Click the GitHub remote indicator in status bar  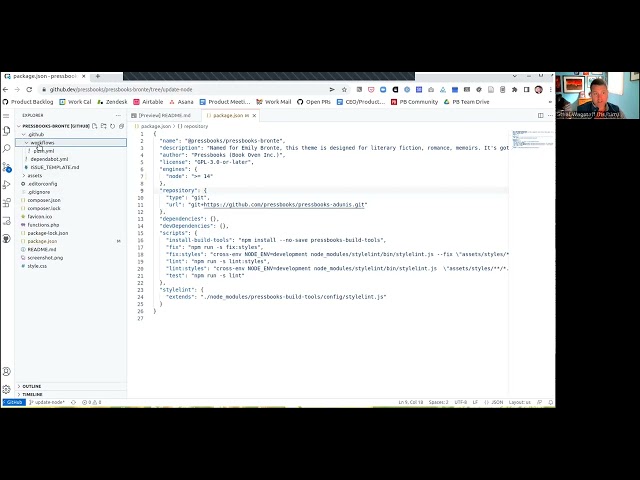14,402
